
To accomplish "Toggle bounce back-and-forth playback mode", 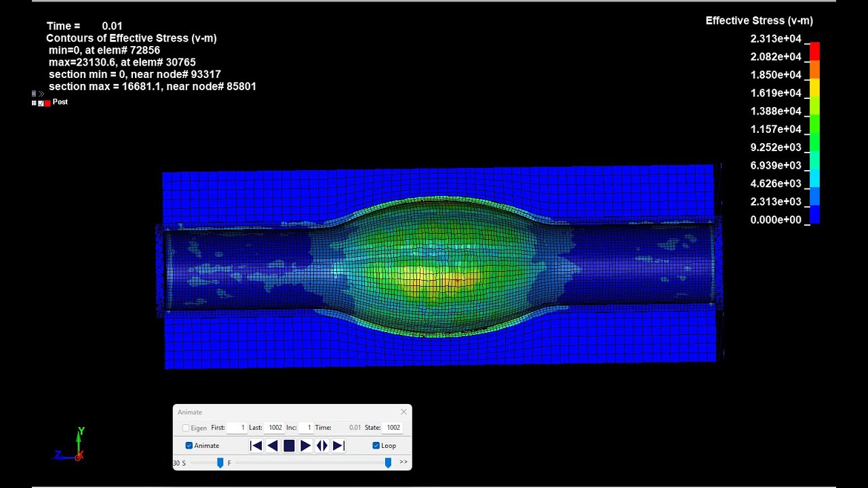I will point(322,445).
